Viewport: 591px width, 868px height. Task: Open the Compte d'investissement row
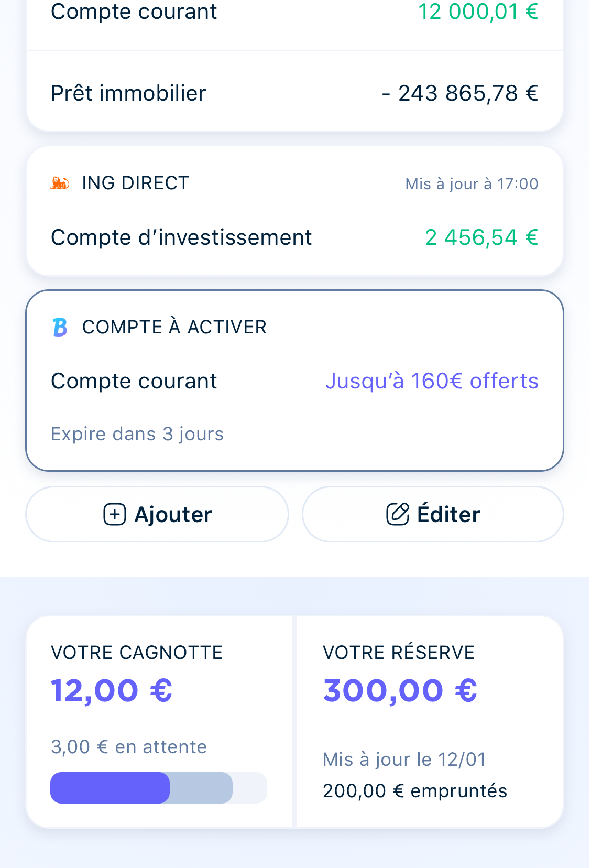pyautogui.click(x=294, y=237)
